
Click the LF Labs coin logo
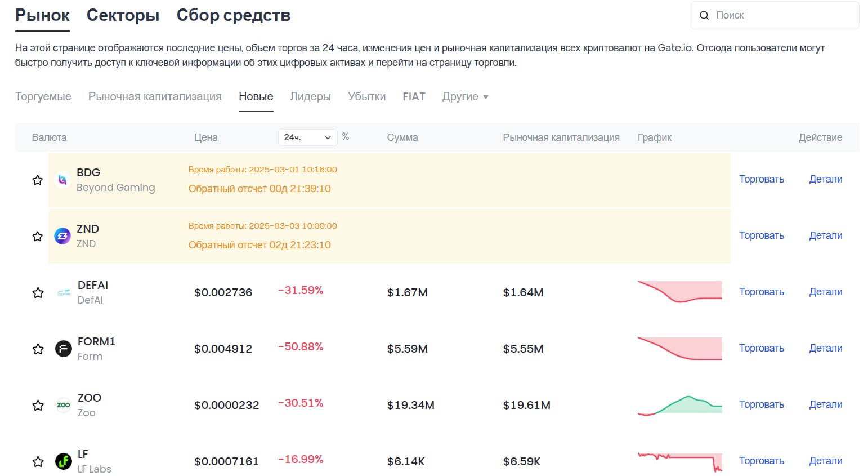click(64, 461)
